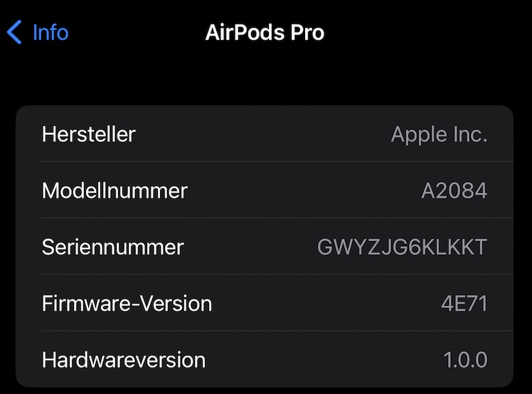Screen dimensions: 532x394
Task: Select the Seriennummer label
Action: 112,247
